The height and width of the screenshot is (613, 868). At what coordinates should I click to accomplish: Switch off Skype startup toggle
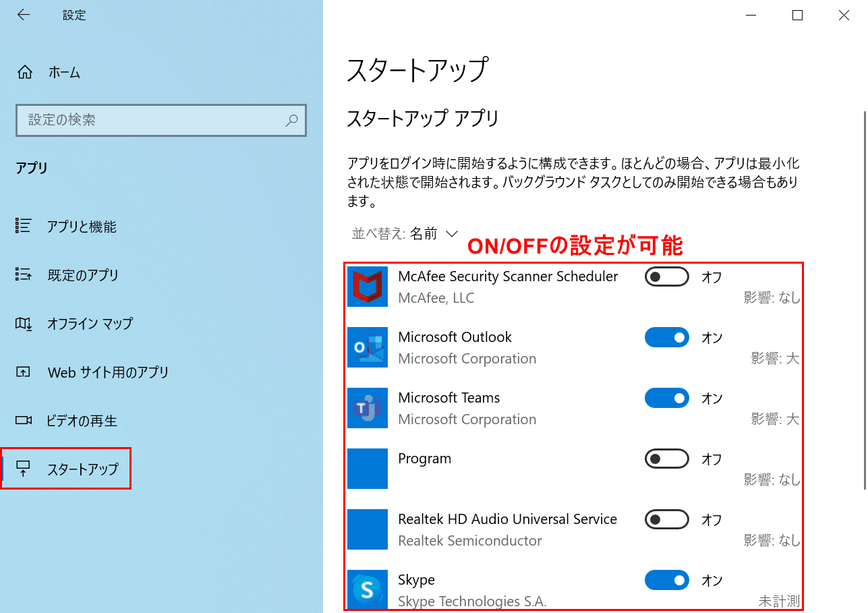coord(666,580)
